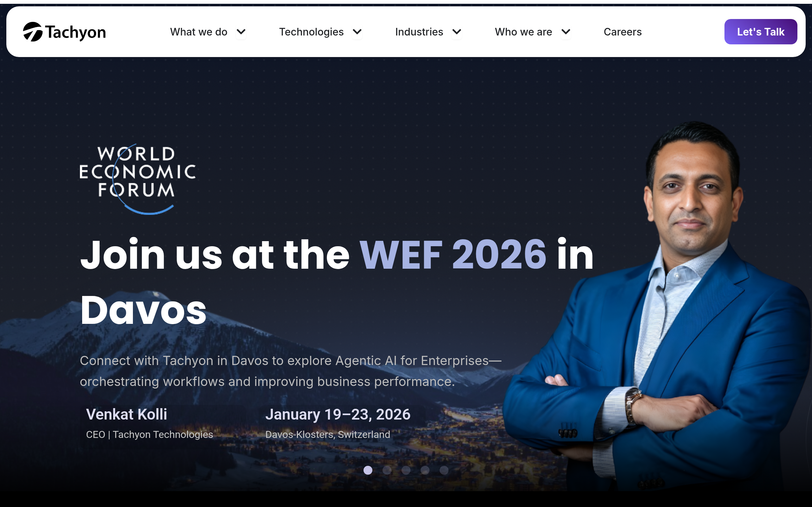Go to the Careers page
The width and height of the screenshot is (812, 507).
coord(622,32)
